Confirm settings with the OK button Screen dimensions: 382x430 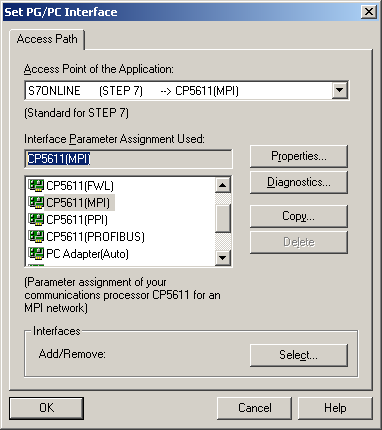[46, 408]
